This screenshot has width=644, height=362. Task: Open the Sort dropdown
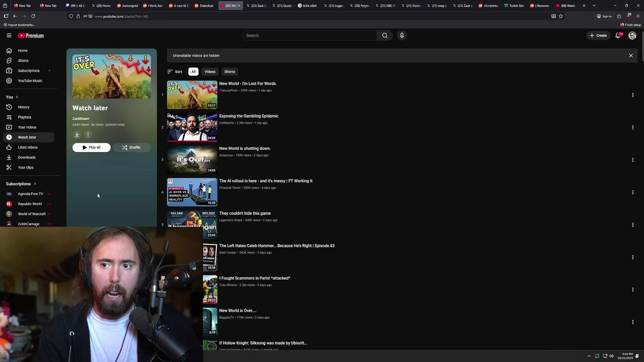tap(175, 72)
